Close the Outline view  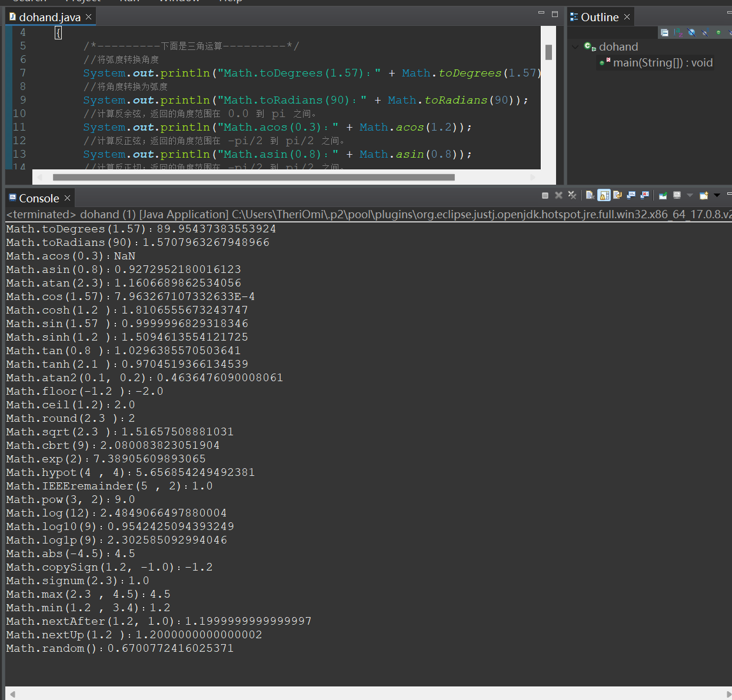point(627,17)
